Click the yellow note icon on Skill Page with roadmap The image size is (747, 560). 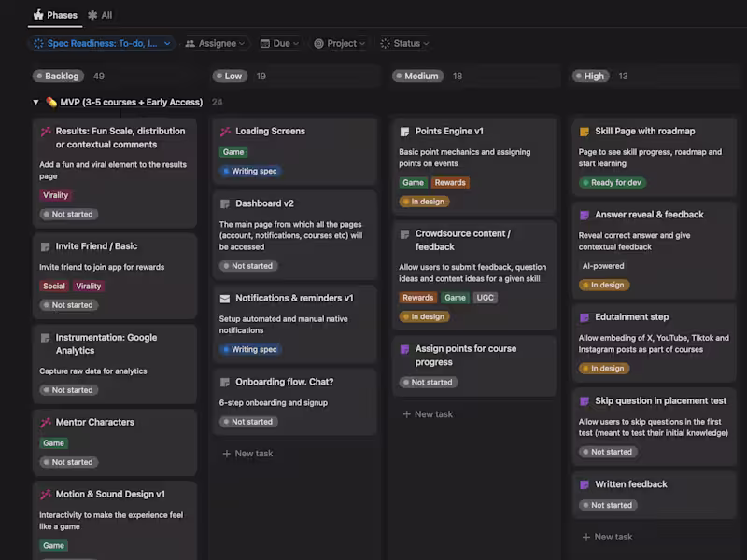(x=585, y=132)
